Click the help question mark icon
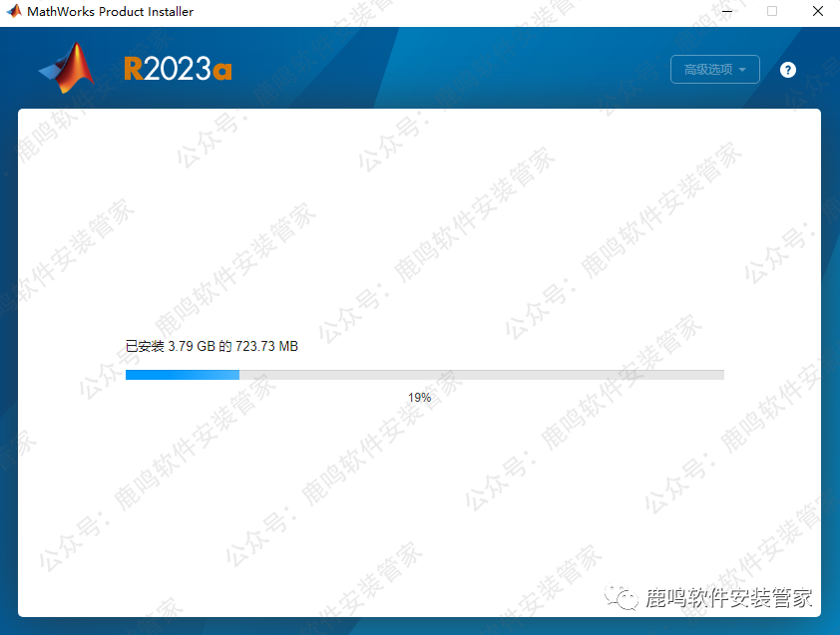 pyautogui.click(x=787, y=70)
